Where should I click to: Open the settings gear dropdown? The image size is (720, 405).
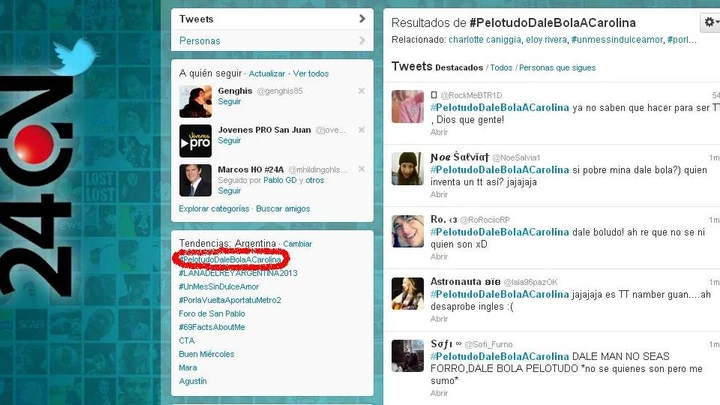click(x=711, y=22)
